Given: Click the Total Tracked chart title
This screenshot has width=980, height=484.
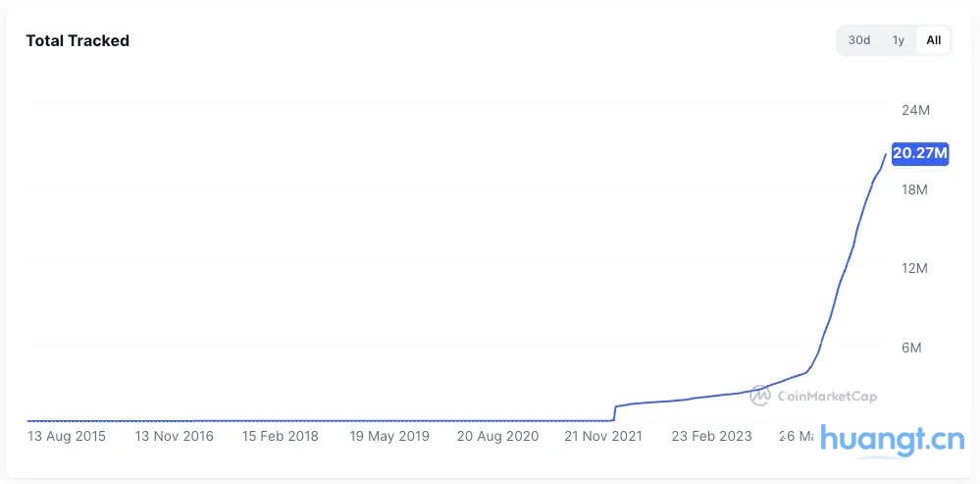Looking at the screenshot, I should click(x=77, y=40).
